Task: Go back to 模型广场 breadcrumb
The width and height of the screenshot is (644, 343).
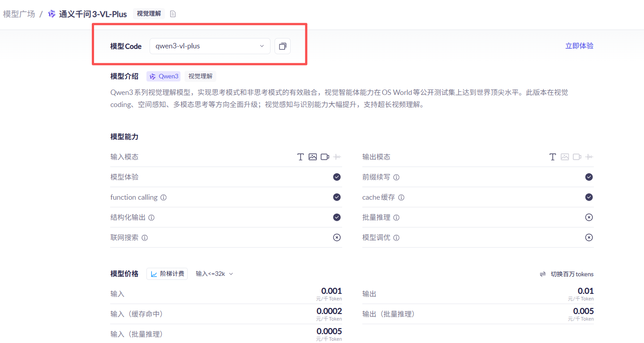Action: point(19,14)
